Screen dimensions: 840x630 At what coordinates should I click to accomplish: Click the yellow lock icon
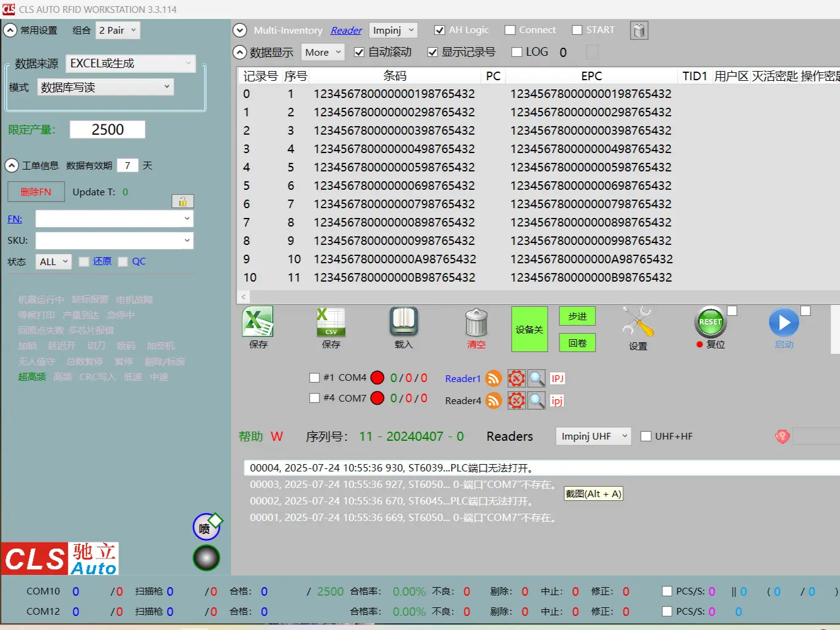coord(182,201)
